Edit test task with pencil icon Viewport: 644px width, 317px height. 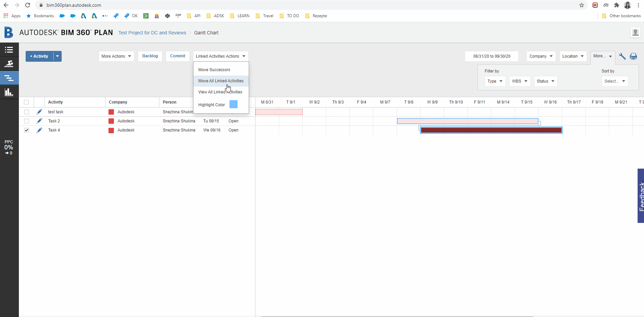point(39,112)
